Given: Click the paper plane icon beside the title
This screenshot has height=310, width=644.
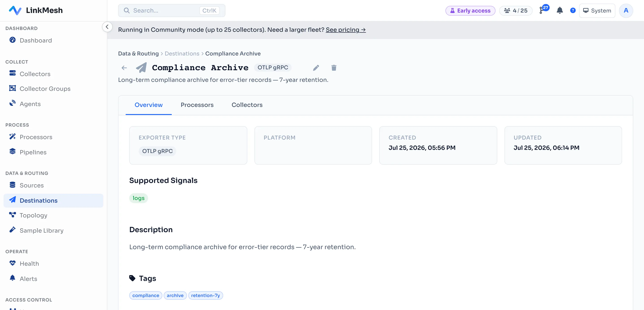Looking at the screenshot, I should pyautogui.click(x=141, y=68).
